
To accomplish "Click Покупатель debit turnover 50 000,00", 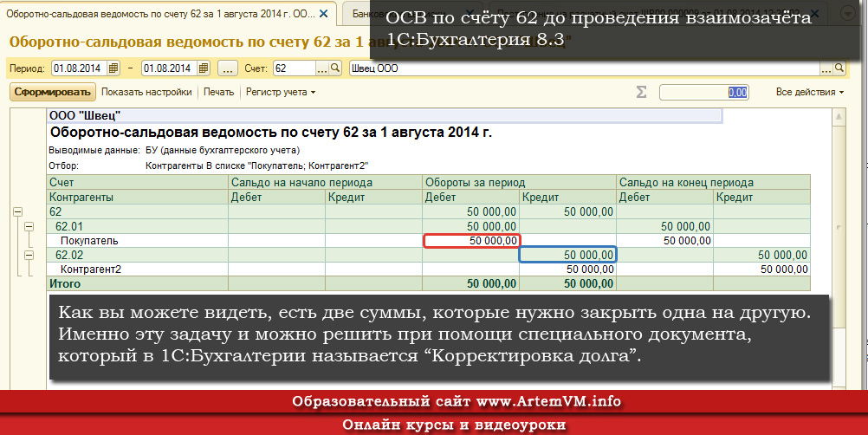I will click(x=471, y=241).
